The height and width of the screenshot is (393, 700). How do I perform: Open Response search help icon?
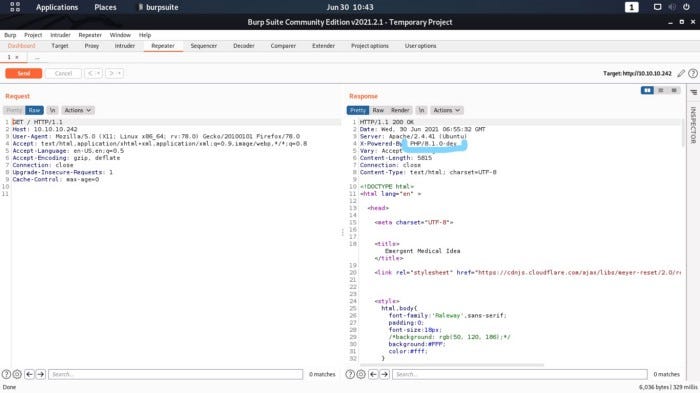click(x=350, y=374)
